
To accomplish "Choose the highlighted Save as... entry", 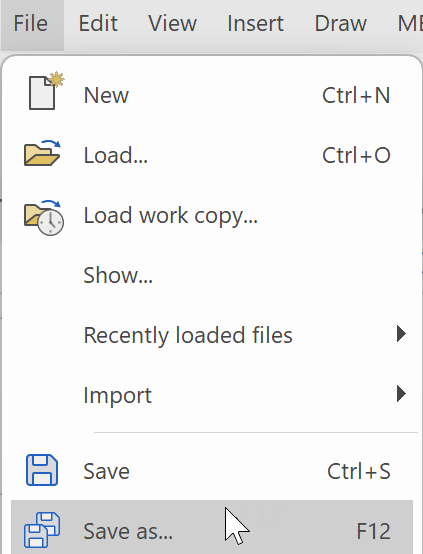I will [212, 527].
